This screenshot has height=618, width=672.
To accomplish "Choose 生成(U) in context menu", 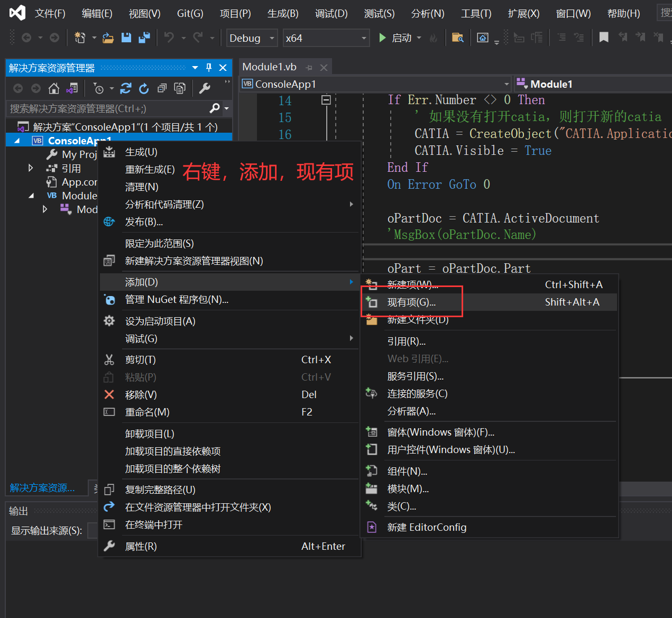I will click(x=230, y=152).
